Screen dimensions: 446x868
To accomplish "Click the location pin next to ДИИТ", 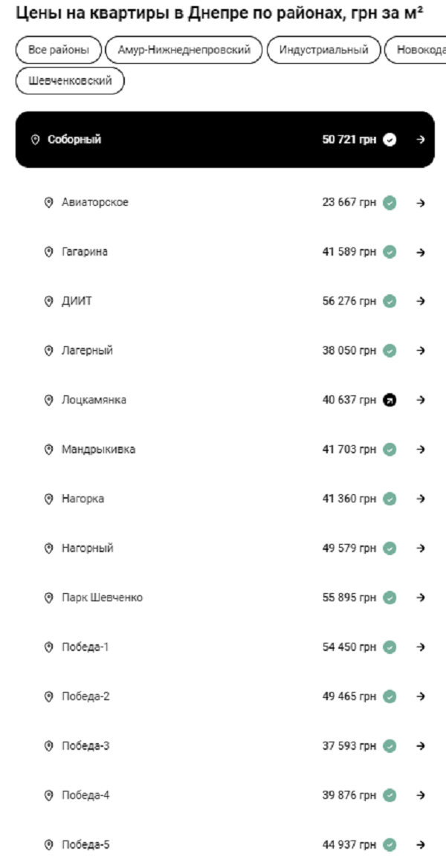I will tap(49, 301).
